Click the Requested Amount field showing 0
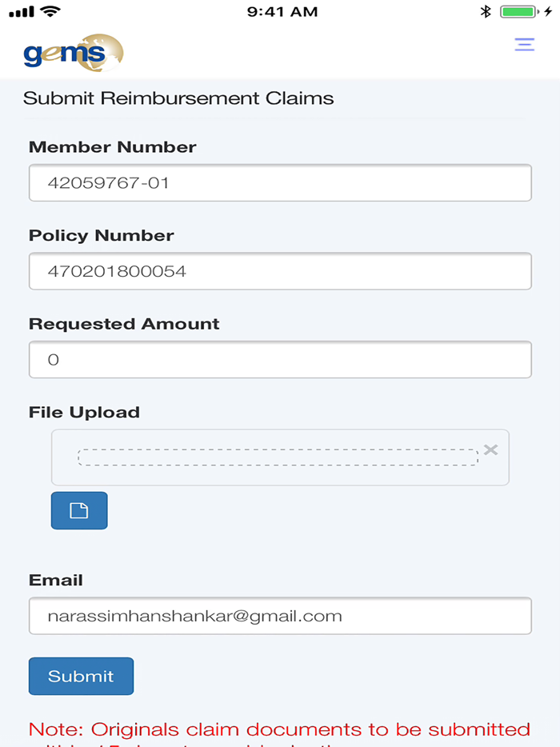This screenshot has width=560, height=747. [x=280, y=359]
